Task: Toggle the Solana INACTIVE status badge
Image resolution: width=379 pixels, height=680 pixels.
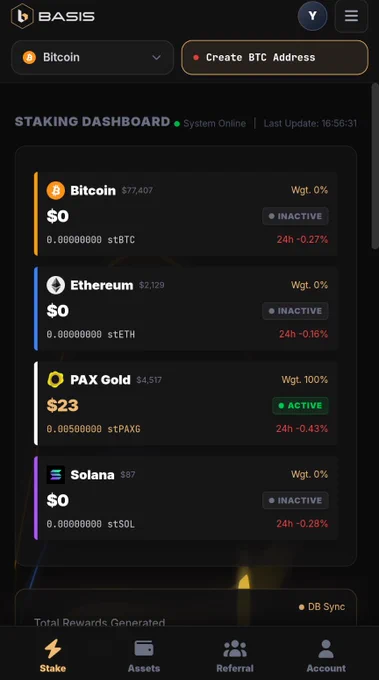Action: click(x=295, y=500)
